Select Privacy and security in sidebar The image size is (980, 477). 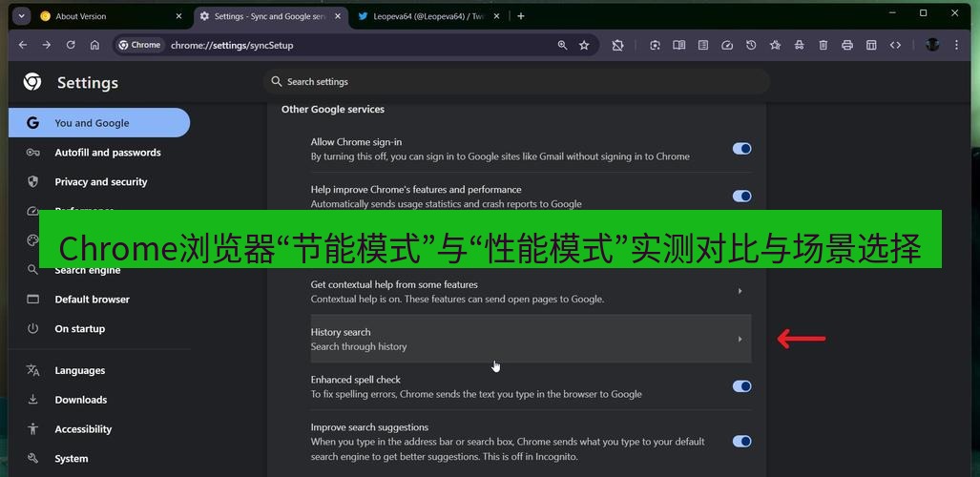point(100,182)
